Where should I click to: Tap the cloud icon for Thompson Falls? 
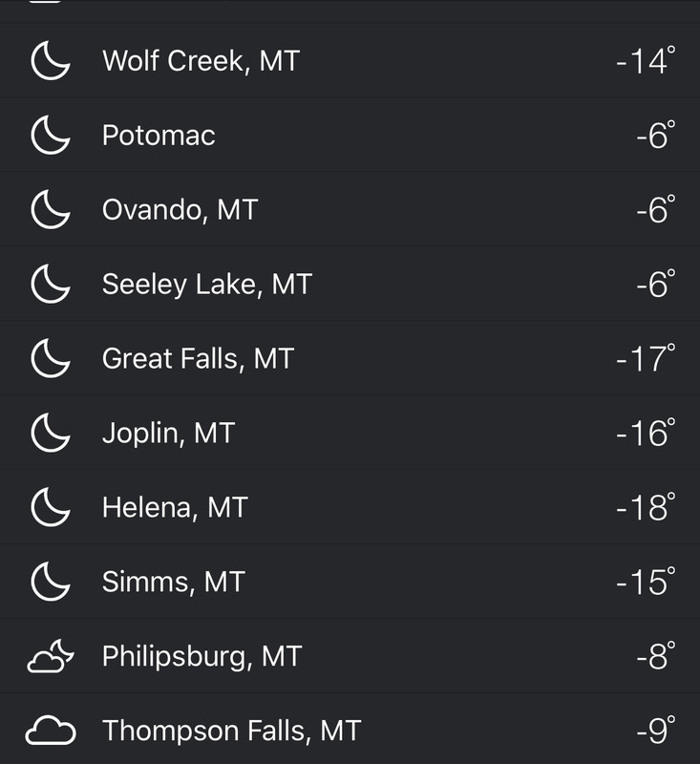[51, 731]
